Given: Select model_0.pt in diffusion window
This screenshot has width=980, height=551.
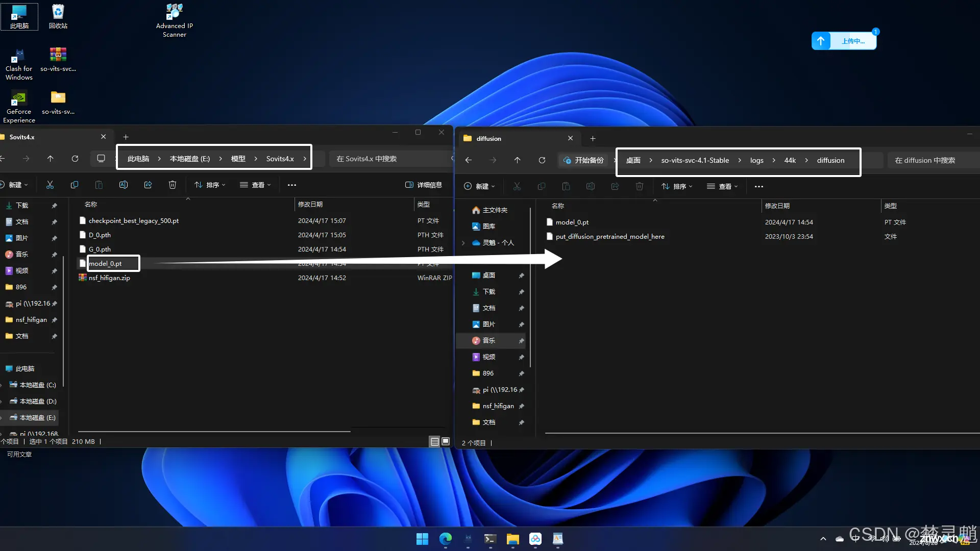Looking at the screenshot, I should click(x=572, y=222).
